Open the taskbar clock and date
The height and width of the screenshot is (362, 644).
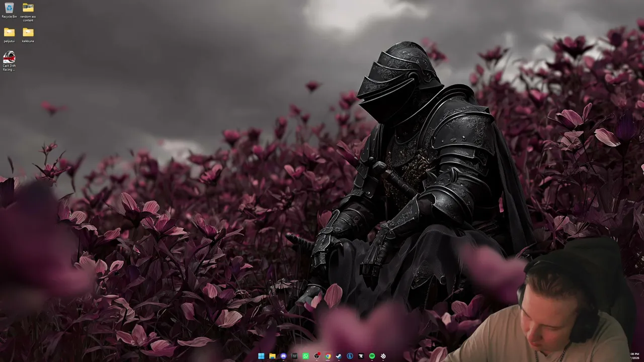click(x=635, y=356)
